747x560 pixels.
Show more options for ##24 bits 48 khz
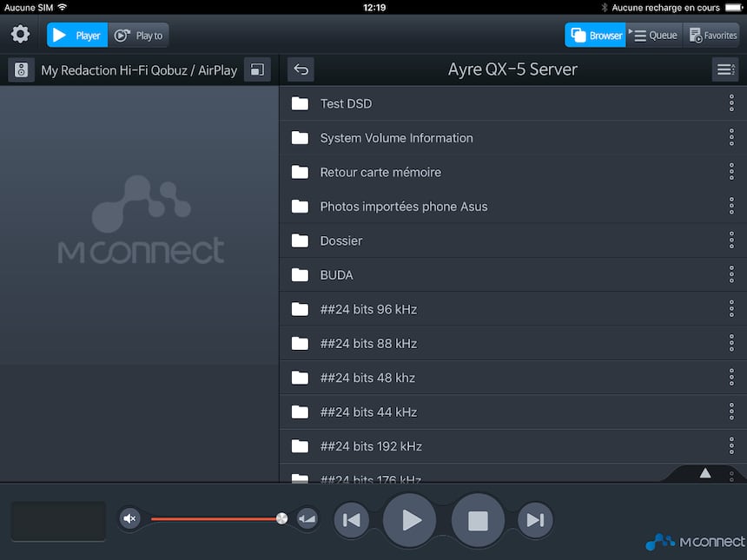(x=731, y=378)
